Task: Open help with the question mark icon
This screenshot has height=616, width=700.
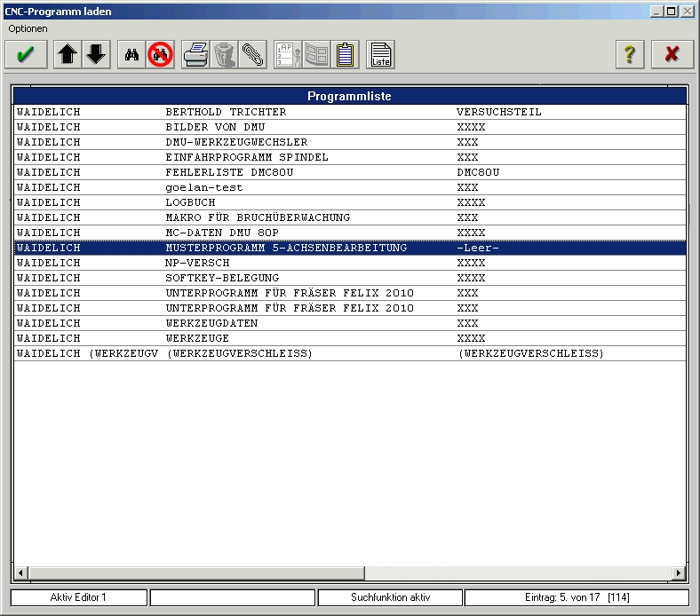Action: tap(630, 55)
